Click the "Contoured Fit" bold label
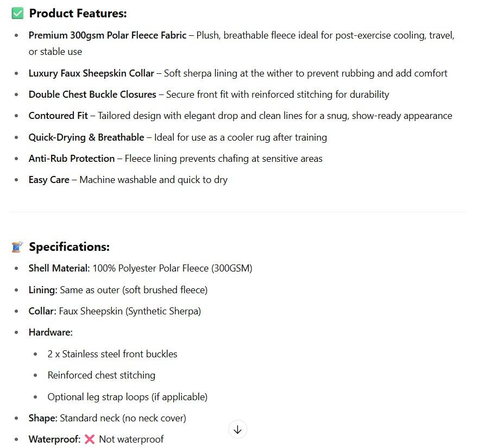This screenshot has width=485, height=448. click(x=58, y=116)
